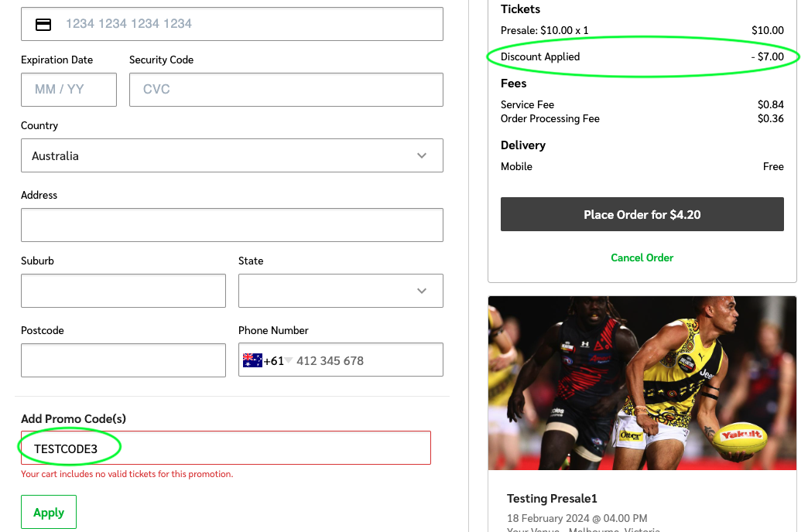Expand the State dropdown
Screen dimensions: 808x532
pos(341,291)
